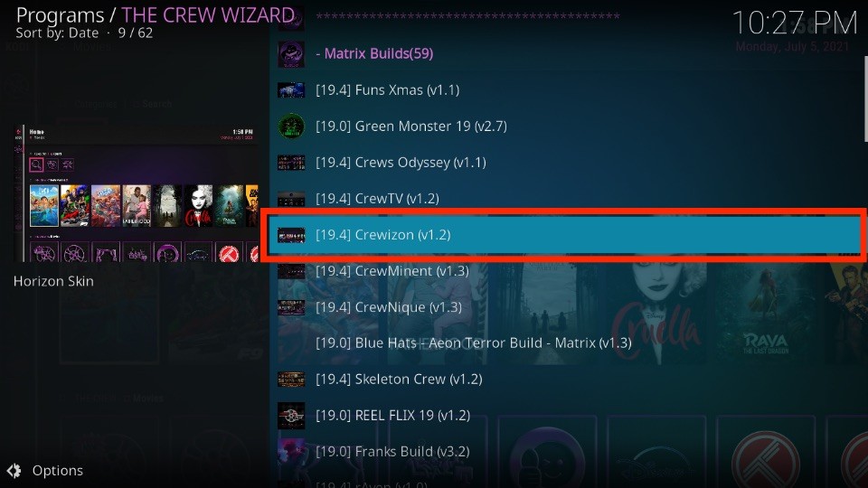Open the [19.4] Crewizon (v1.2) entry
The width and height of the screenshot is (868, 488).
(x=563, y=235)
